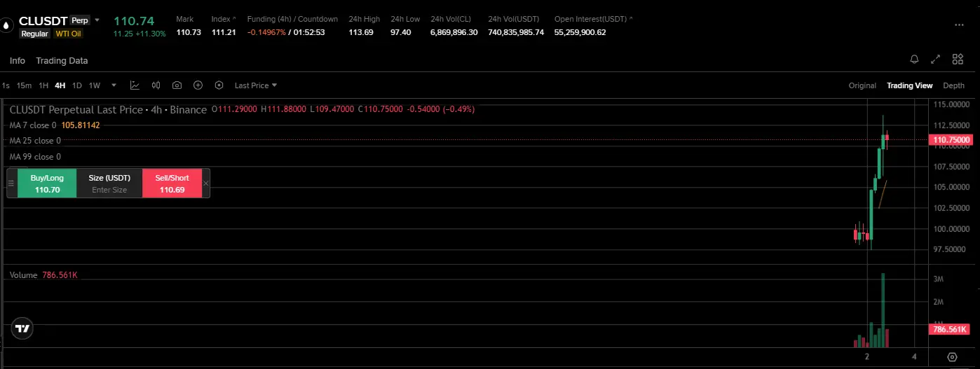Switch chart to Trading View

[909, 85]
